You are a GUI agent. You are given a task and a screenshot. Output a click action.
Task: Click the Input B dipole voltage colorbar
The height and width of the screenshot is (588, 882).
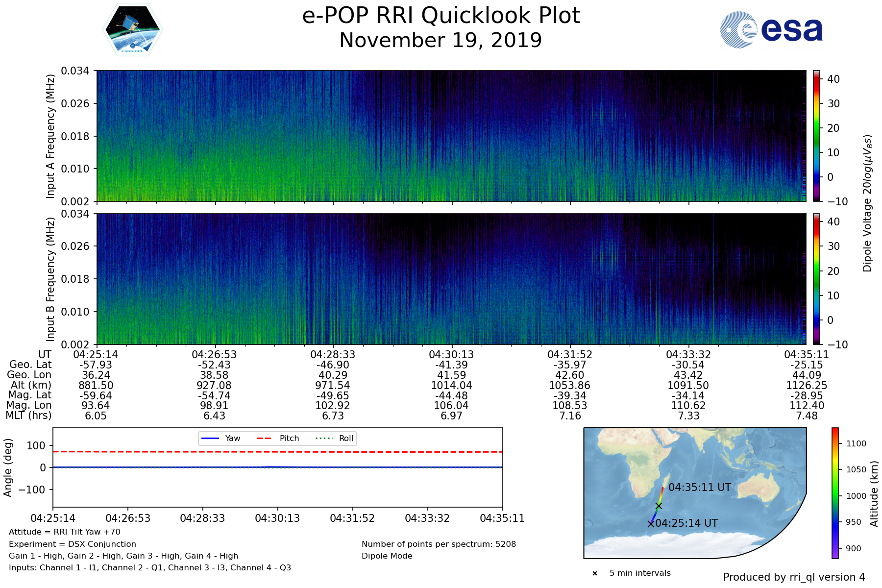click(x=816, y=279)
